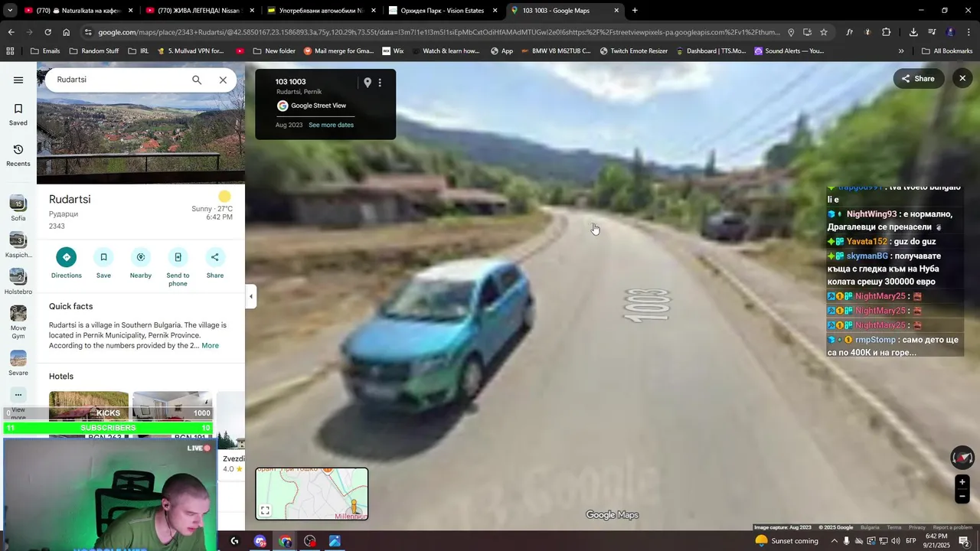This screenshot has width=980, height=551.
Task: Open the Random Stuff bookmark folder
Action: pyautogui.click(x=93, y=51)
